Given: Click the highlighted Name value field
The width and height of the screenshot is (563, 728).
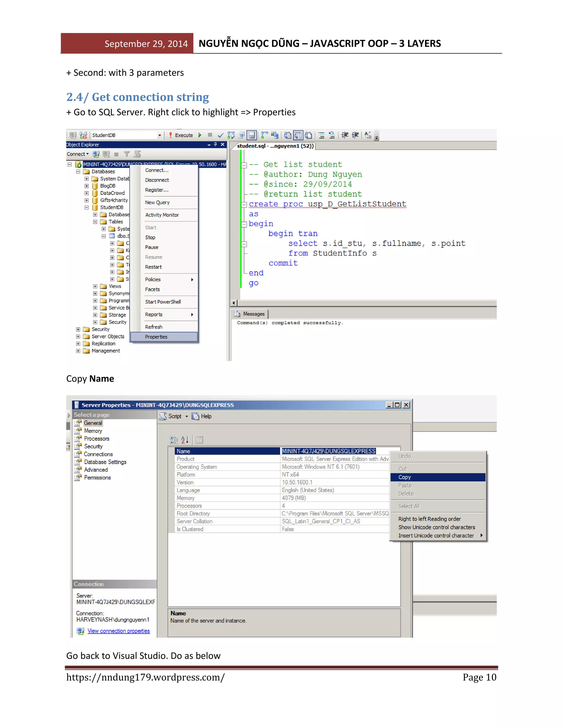Looking at the screenshot, I should click(329, 451).
